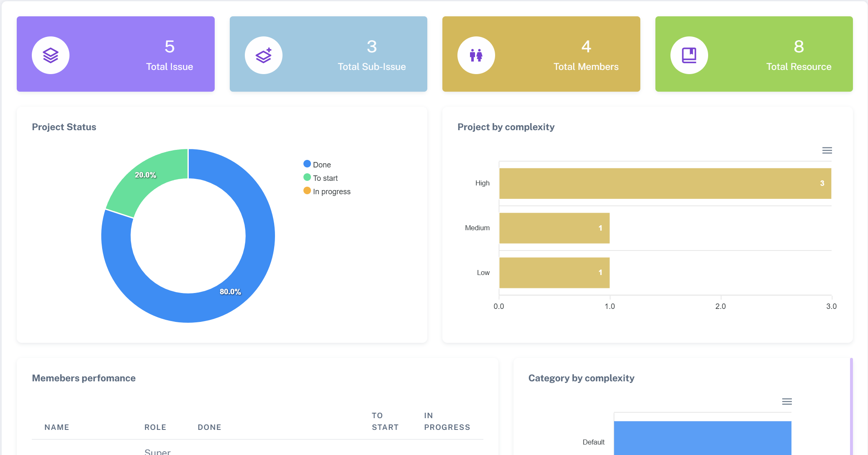868x455 pixels.
Task: Click the book Total Resource icon
Action: click(x=689, y=55)
